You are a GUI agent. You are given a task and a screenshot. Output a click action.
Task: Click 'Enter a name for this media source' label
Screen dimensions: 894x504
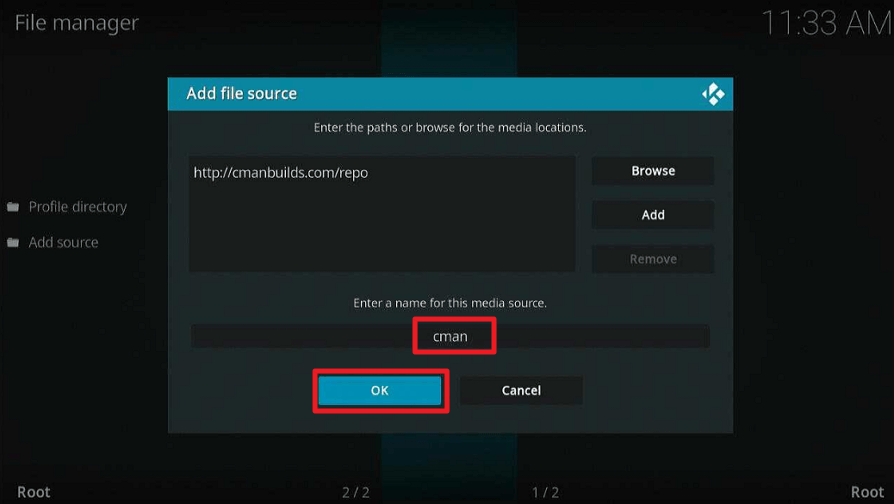pos(450,303)
